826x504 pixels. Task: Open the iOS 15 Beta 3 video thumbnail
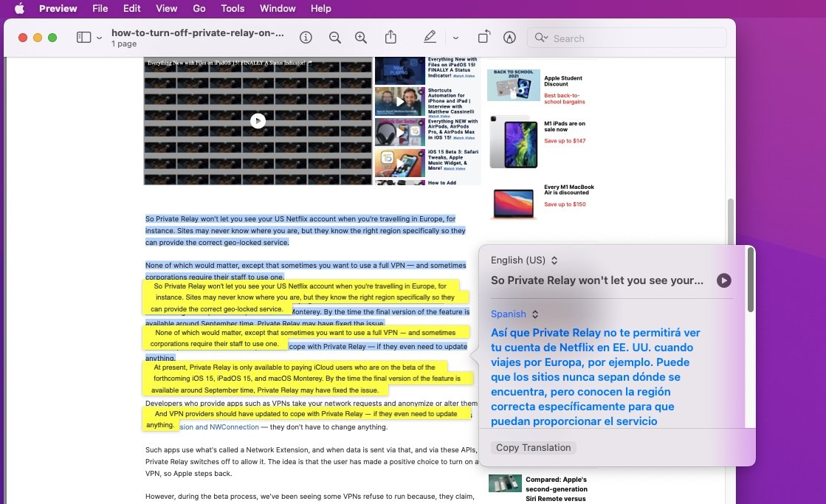(400, 163)
